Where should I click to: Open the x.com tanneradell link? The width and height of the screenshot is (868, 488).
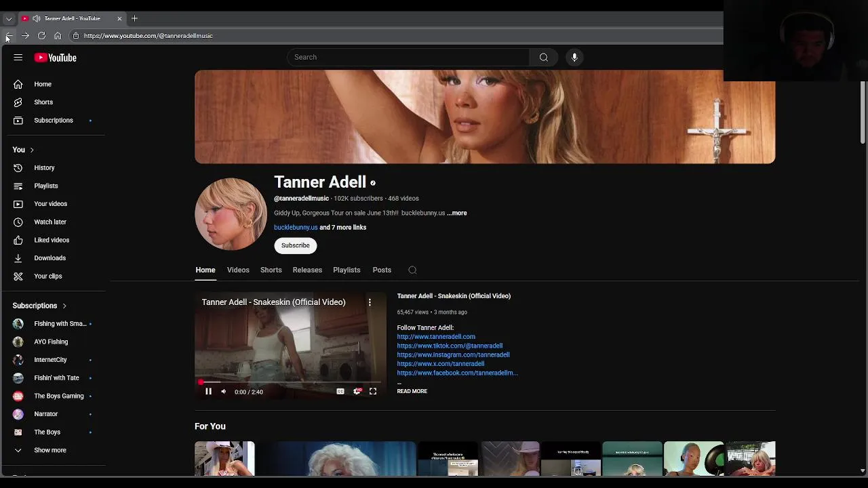coord(441,364)
